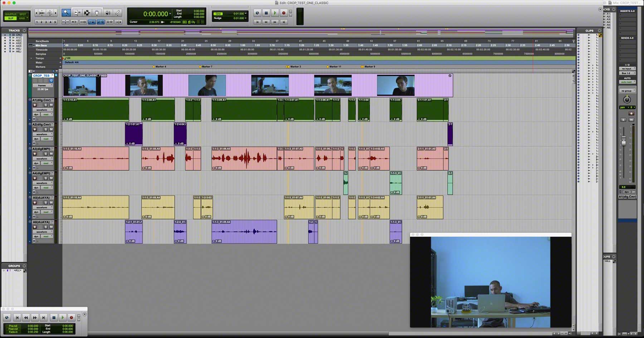Toggle Grid edit mode
The height and width of the screenshot is (338, 644).
(x=23, y=18)
